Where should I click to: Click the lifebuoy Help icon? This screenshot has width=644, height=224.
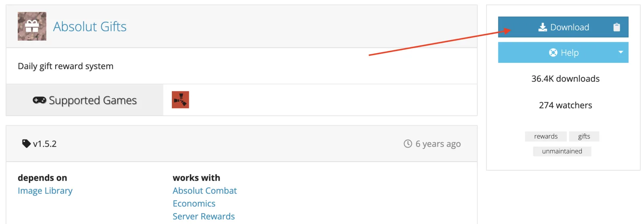tap(553, 53)
